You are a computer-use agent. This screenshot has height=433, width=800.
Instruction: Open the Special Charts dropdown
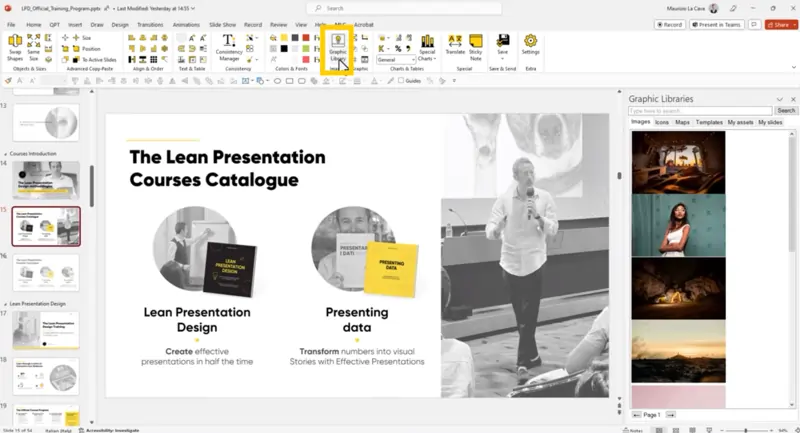tap(427, 47)
